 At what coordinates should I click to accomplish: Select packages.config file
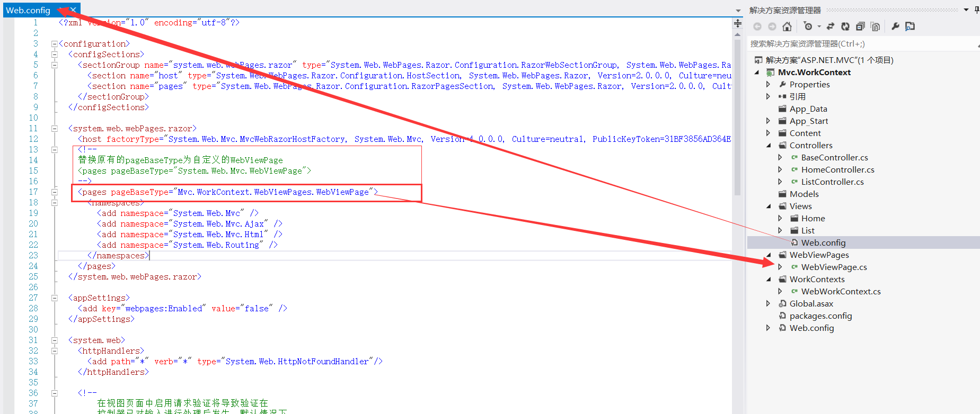820,316
